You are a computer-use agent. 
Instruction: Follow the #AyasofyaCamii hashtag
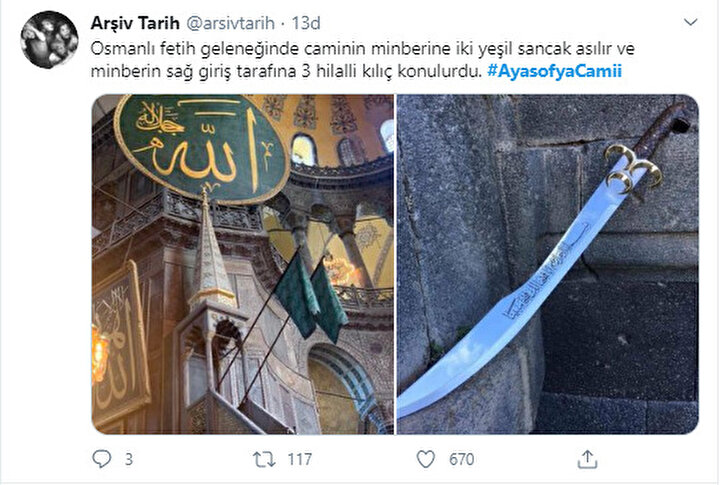click(x=554, y=71)
